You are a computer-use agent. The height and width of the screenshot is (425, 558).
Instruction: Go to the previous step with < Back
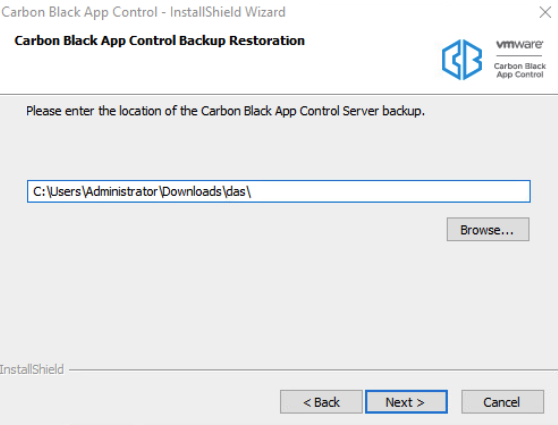point(321,402)
